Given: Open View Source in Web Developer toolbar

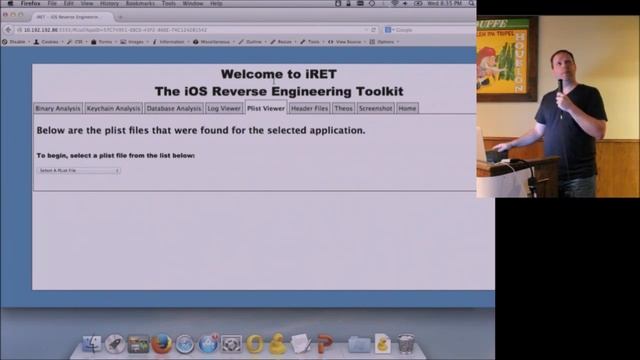Looking at the screenshot, I should pyautogui.click(x=347, y=42).
